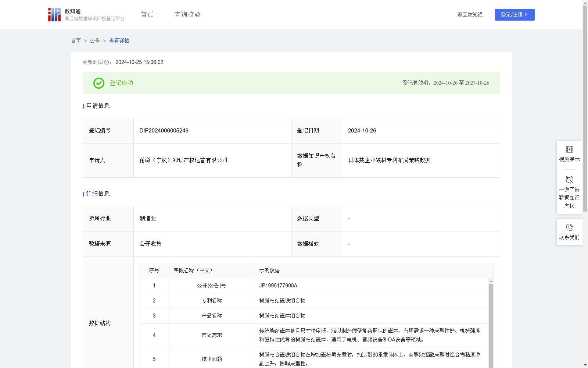The image size is (588, 368).
Task: Click the 序号 column header
Action: 154,270
